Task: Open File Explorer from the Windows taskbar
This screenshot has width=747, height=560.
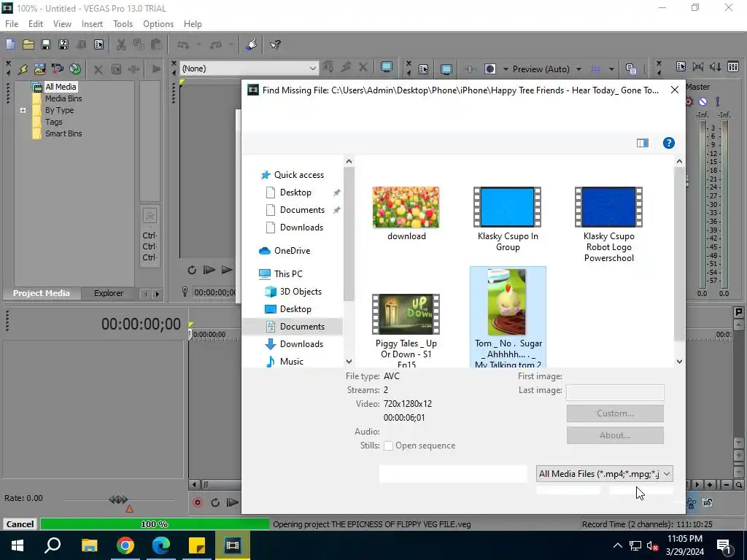Action: 89,545
